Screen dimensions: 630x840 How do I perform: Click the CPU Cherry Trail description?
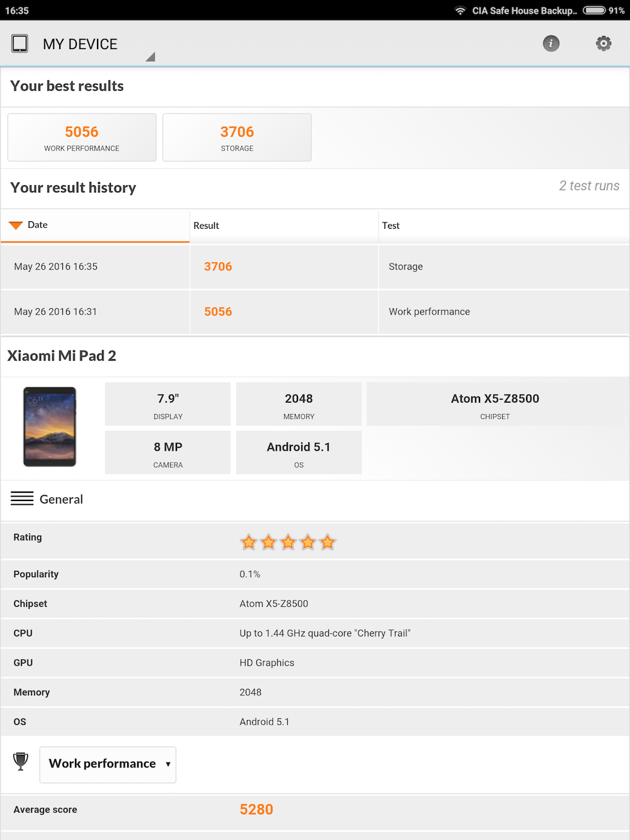pos(325,633)
